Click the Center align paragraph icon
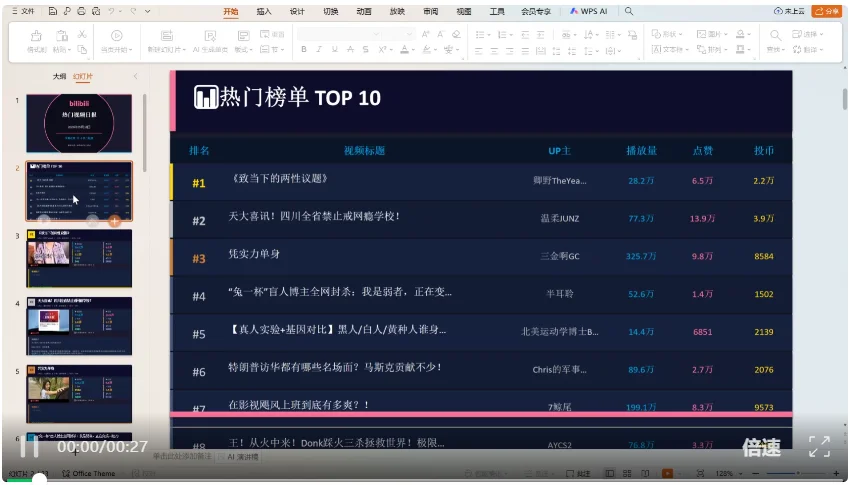This screenshot has width=850, height=485. (x=494, y=50)
